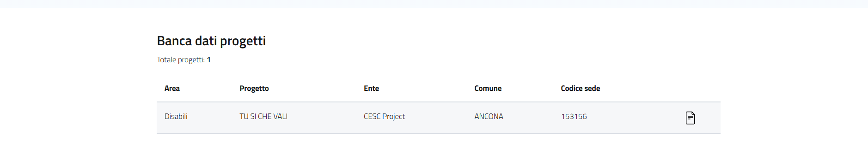
Task: Sort by the Area column header
Action: (172, 88)
